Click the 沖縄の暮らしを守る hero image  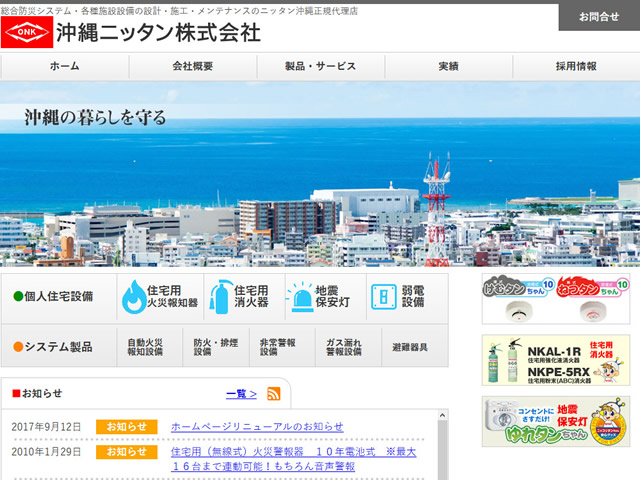(x=320, y=174)
